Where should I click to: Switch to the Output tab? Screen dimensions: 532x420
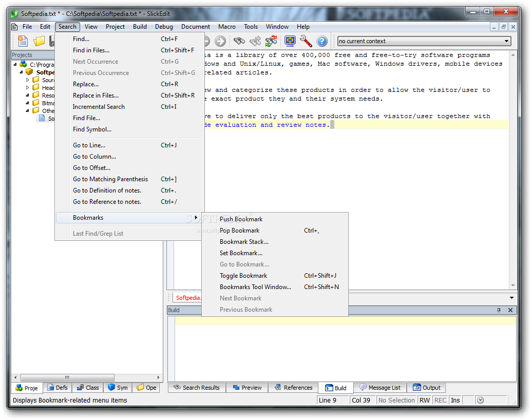[x=427, y=388]
